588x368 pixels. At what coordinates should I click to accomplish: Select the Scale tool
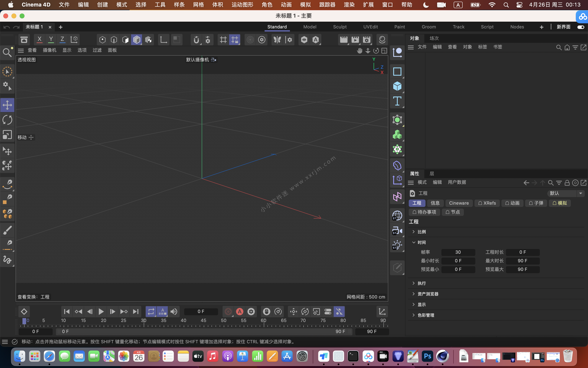coord(7,135)
